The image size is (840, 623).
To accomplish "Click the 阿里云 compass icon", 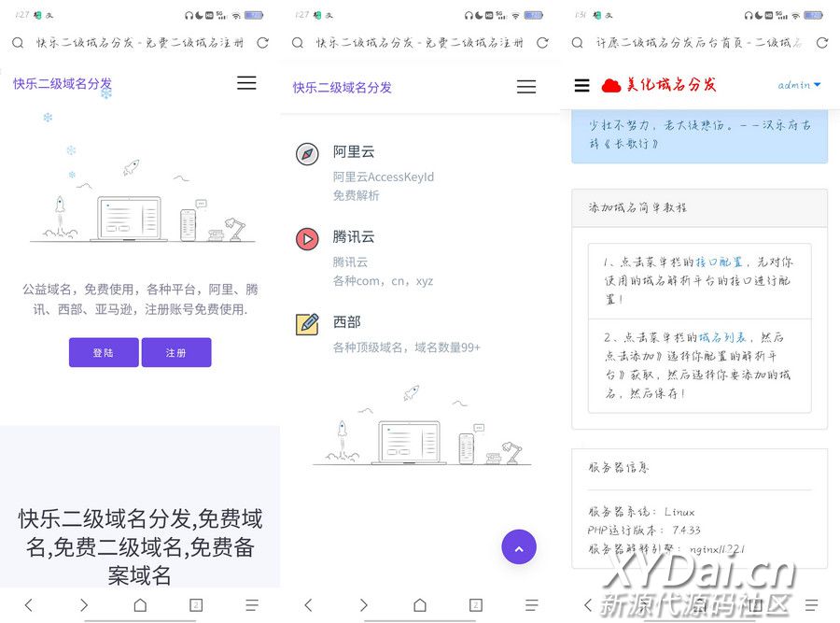I will [307, 154].
